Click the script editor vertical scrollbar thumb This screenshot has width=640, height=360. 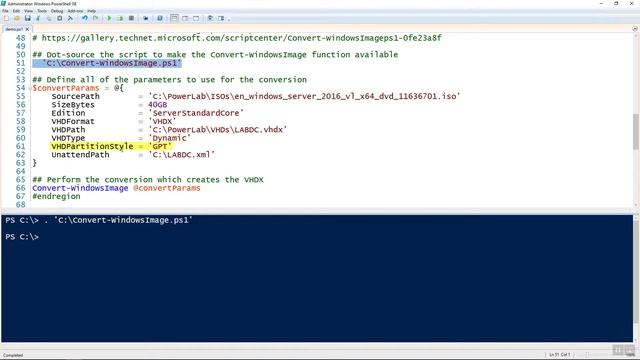click(636, 132)
